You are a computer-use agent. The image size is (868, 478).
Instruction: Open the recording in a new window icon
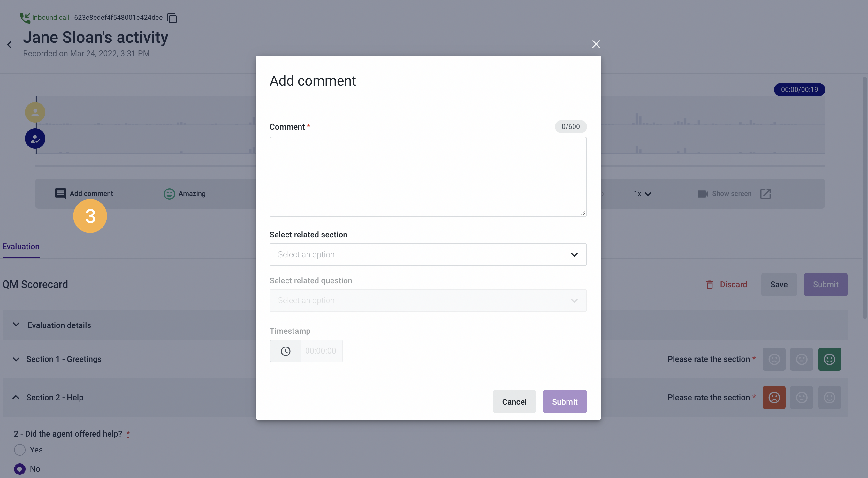pyautogui.click(x=765, y=194)
